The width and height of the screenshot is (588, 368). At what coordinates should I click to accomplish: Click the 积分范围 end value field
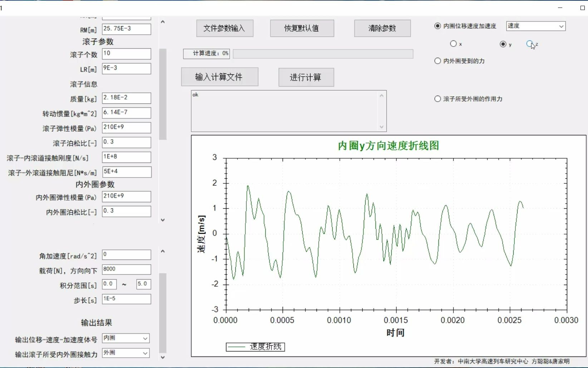pos(143,284)
